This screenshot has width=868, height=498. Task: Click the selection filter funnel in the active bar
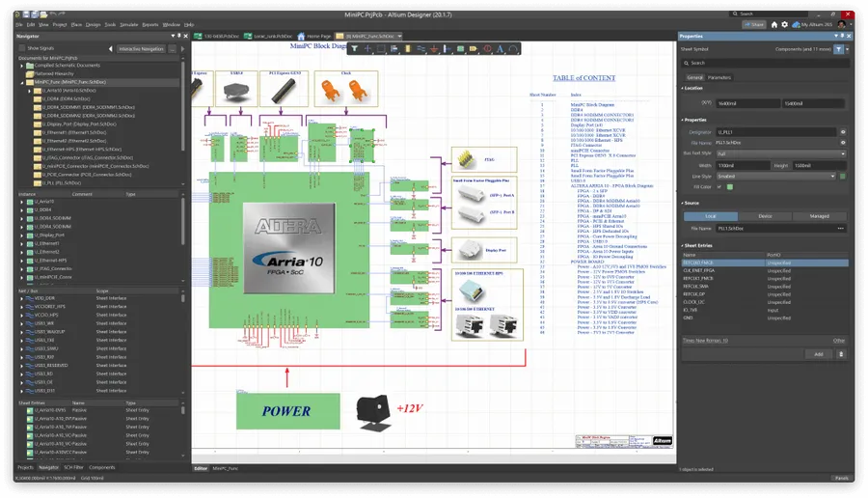point(354,49)
